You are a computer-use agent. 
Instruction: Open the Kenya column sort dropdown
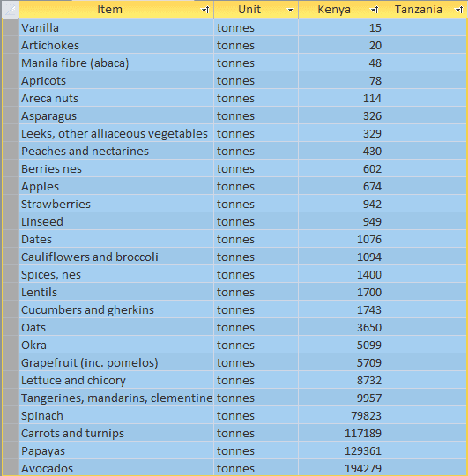[x=375, y=10]
